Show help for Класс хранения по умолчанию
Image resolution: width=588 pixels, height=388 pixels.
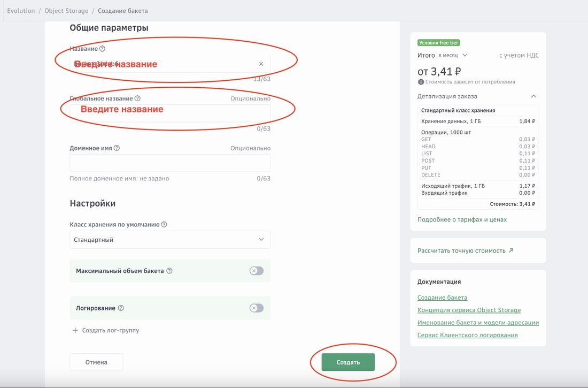tap(164, 224)
